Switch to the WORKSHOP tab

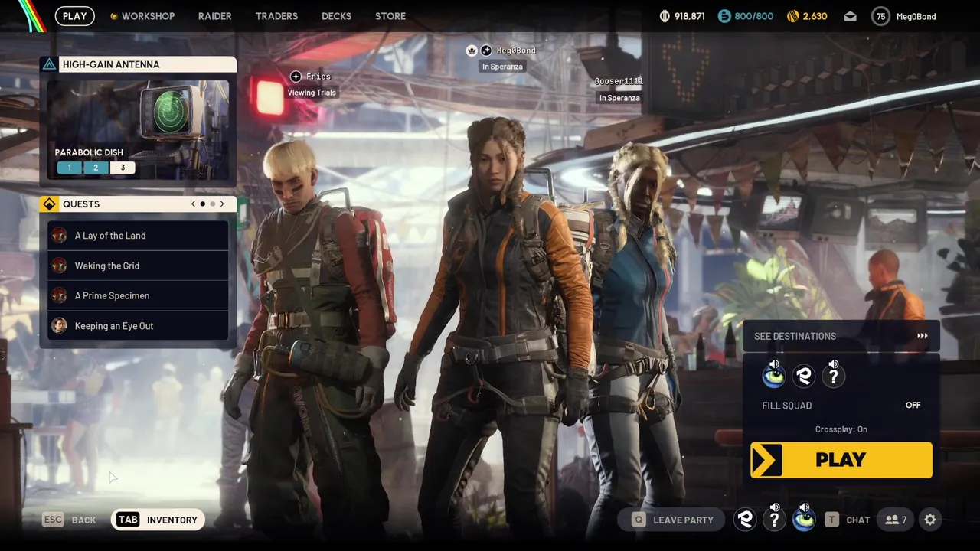click(x=148, y=16)
